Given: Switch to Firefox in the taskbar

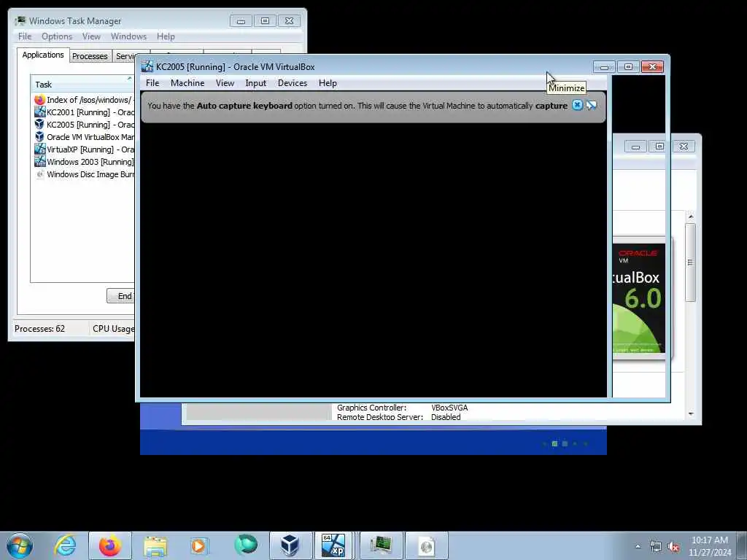Looking at the screenshot, I should pyautogui.click(x=110, y=545).
